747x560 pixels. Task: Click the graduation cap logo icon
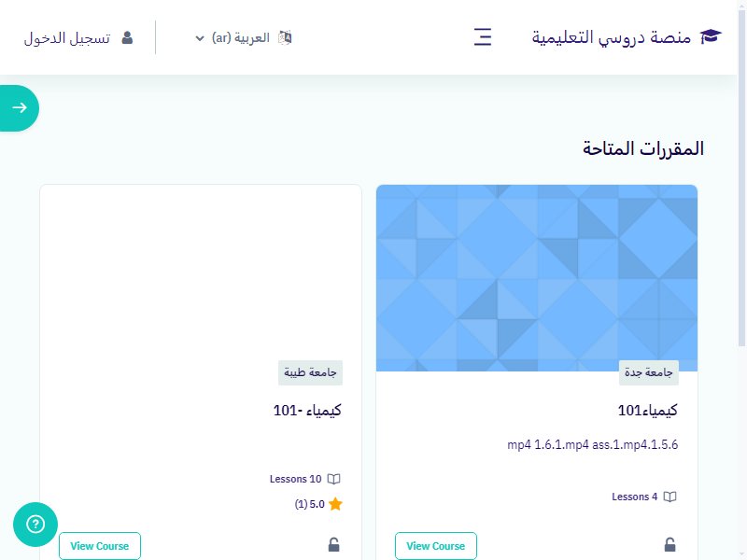[711, 36]
